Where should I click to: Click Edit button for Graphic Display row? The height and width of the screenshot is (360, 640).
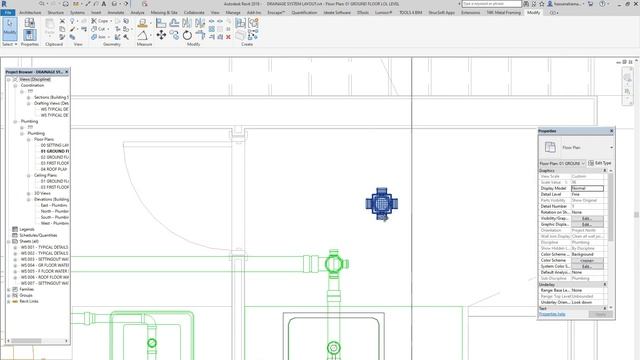[x=587, y=224]
